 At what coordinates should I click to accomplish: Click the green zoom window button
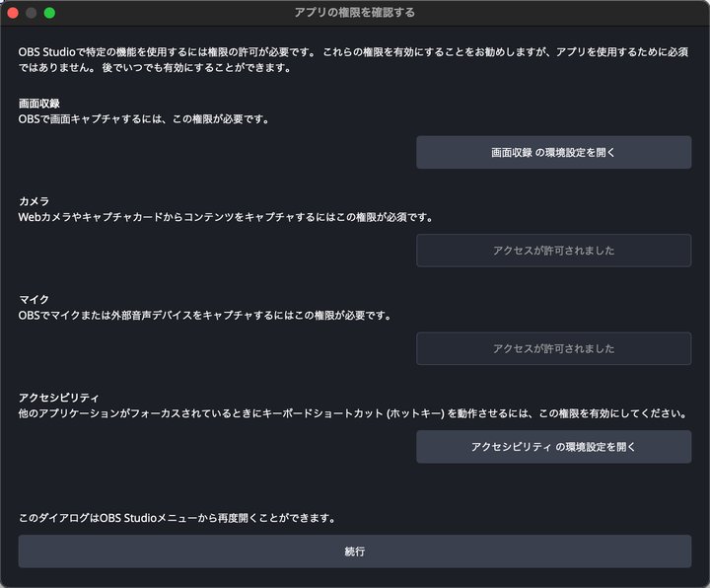(49, 13)
